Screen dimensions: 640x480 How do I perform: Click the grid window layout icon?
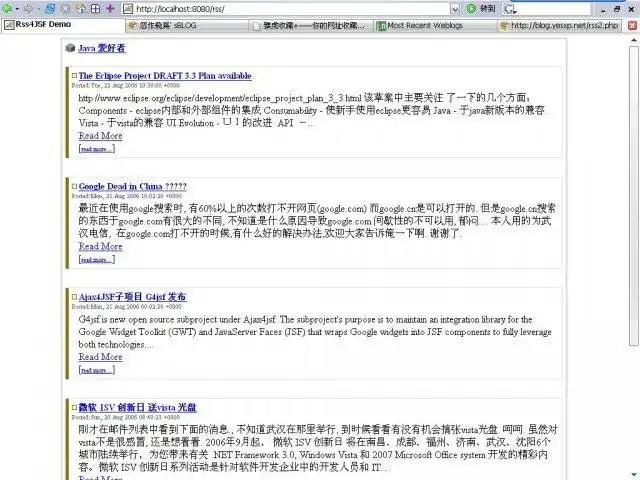[x=96, y=8]
